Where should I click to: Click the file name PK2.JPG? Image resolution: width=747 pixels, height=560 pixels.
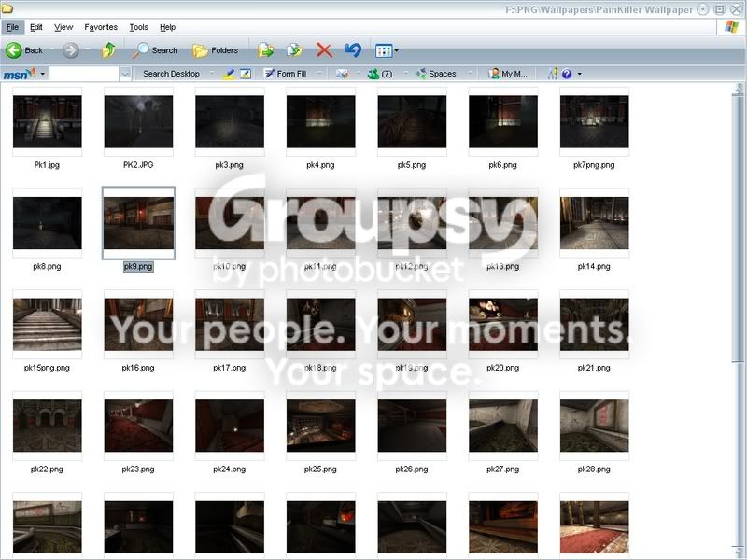(138, 165)
